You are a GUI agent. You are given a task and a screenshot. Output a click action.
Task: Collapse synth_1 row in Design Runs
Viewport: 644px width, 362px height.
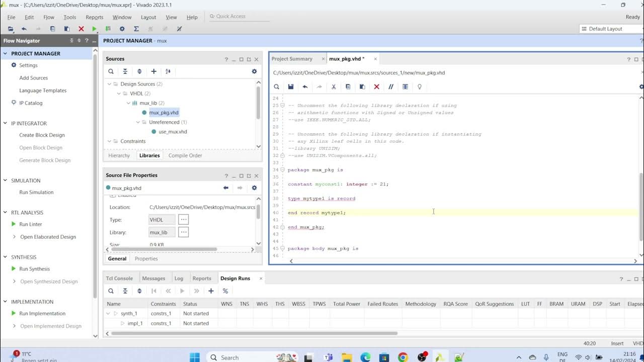pos(108,313)
